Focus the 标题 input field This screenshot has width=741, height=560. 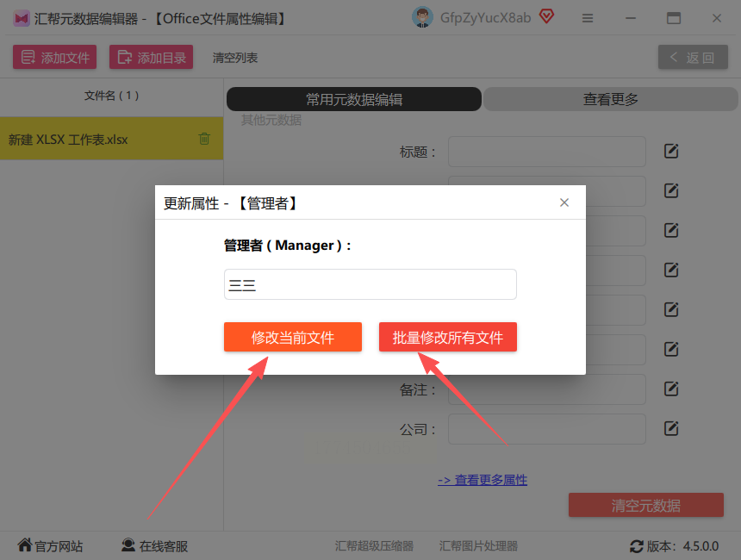pyautogui.click(x=547, y=152)
